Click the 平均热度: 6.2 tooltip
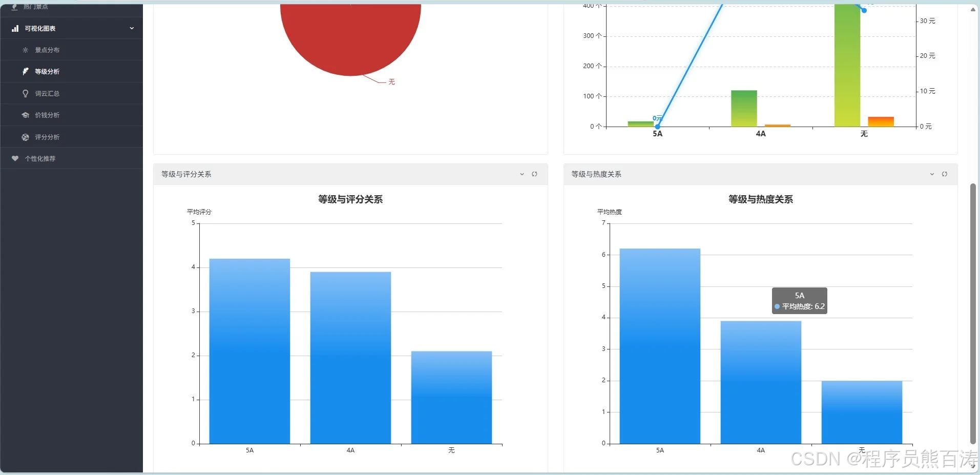 click(x=800, y=301)
